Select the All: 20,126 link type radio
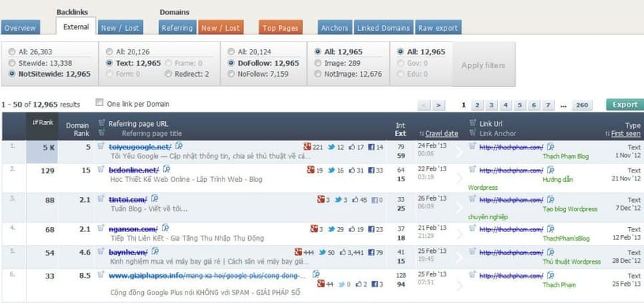The image size is (644, 303). pos(109,52)
